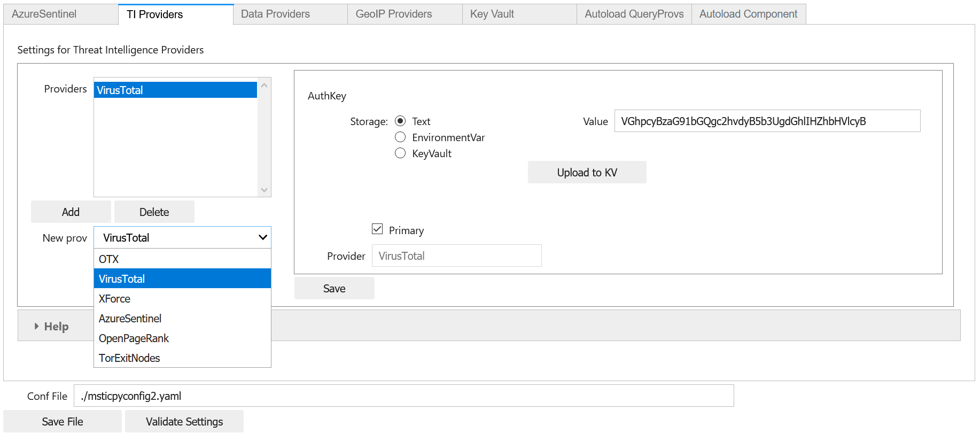The image size is (980, 433).
Task: Click the Validate Settings button
Action: [184, 421]
